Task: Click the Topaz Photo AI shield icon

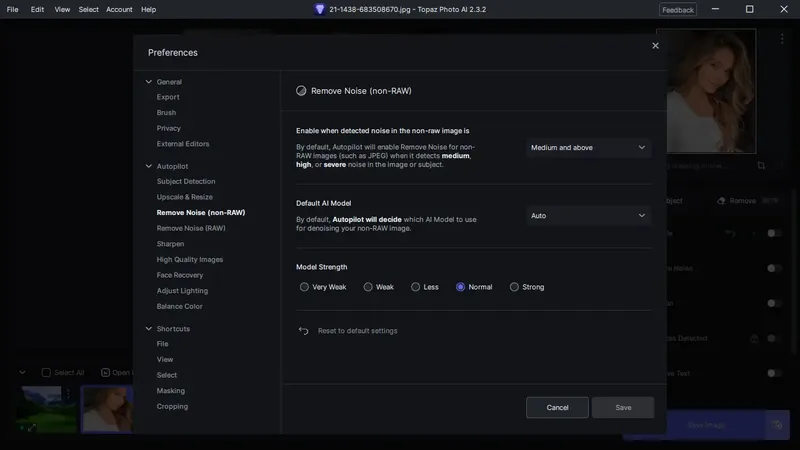Action: (320, 9)
